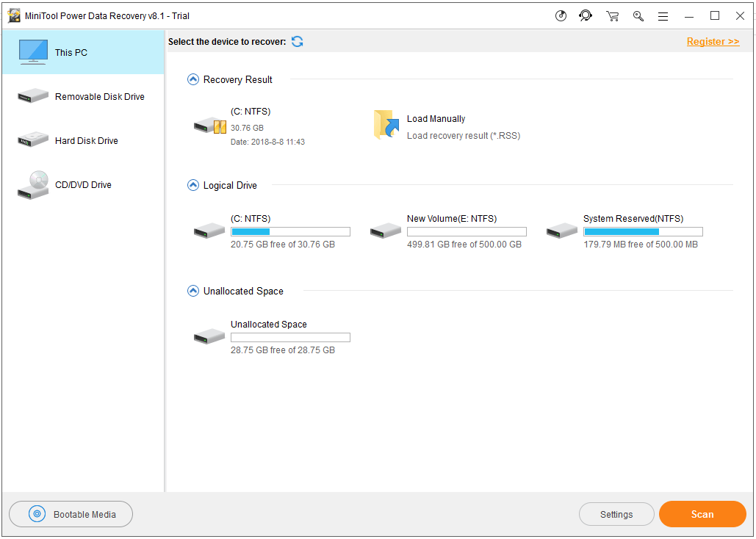
Task: Select the This PC tab
Action: click(x=84, y=52)
